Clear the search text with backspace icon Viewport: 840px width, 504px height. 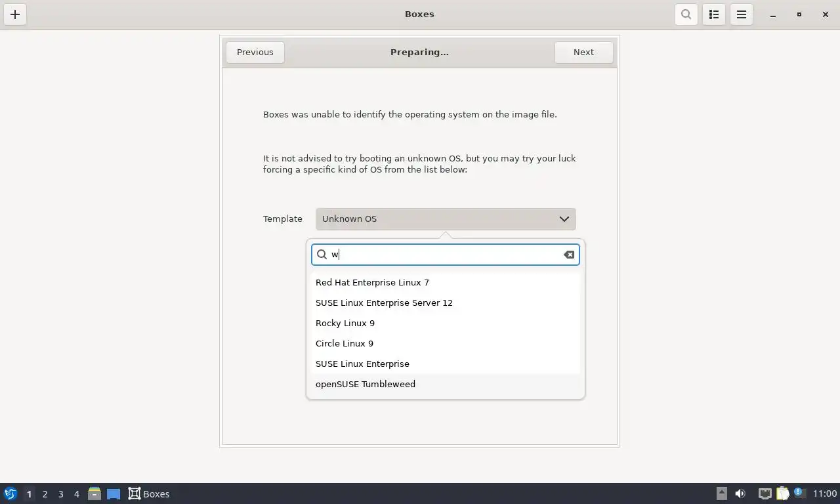pyautogui.click(x=569, y=255)
